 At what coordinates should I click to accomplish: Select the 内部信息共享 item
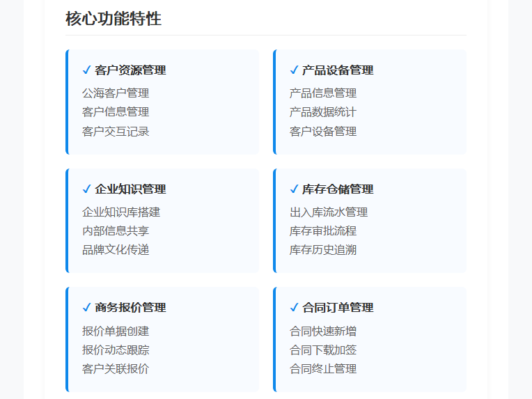[x=116, y=231]
